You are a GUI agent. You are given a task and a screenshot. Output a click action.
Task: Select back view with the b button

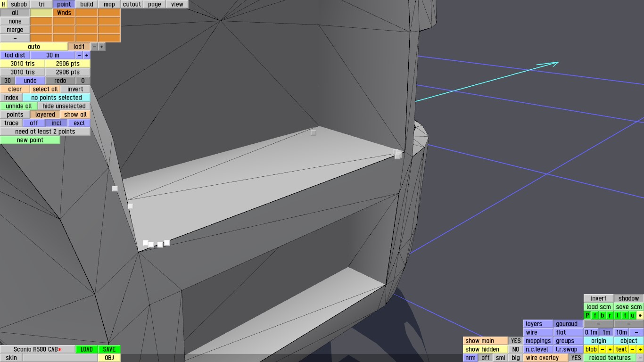(x=603, y=315)
